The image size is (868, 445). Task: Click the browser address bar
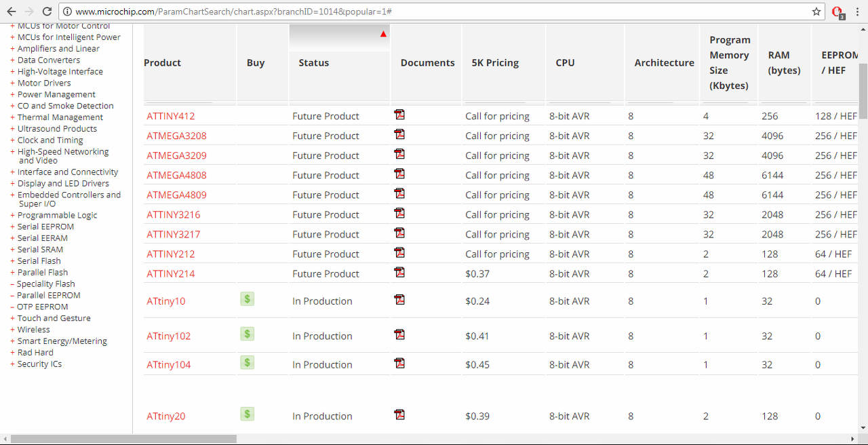tap(434, 12)
